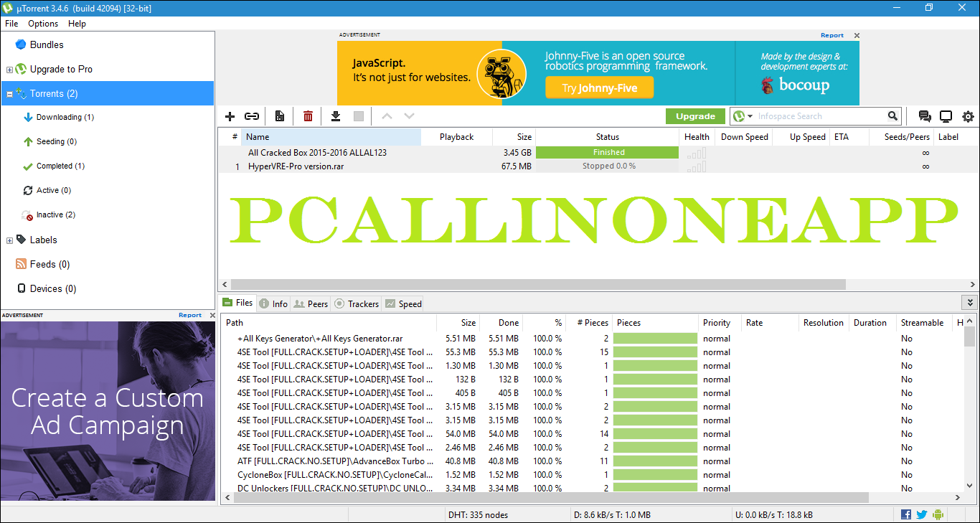980x523 pixels.
Task: Open Preferences gear icon
Action: pos(968,116)
